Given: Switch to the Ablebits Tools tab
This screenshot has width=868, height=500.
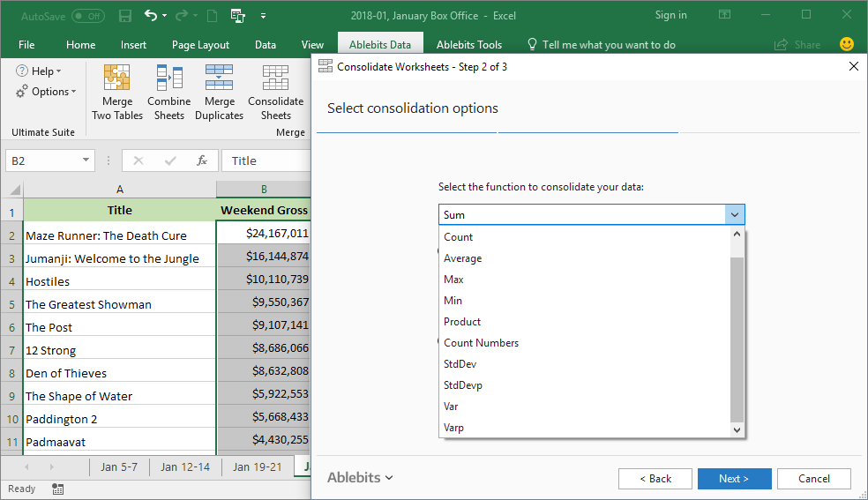Looking at the screenshot, I should pos(469,45).
